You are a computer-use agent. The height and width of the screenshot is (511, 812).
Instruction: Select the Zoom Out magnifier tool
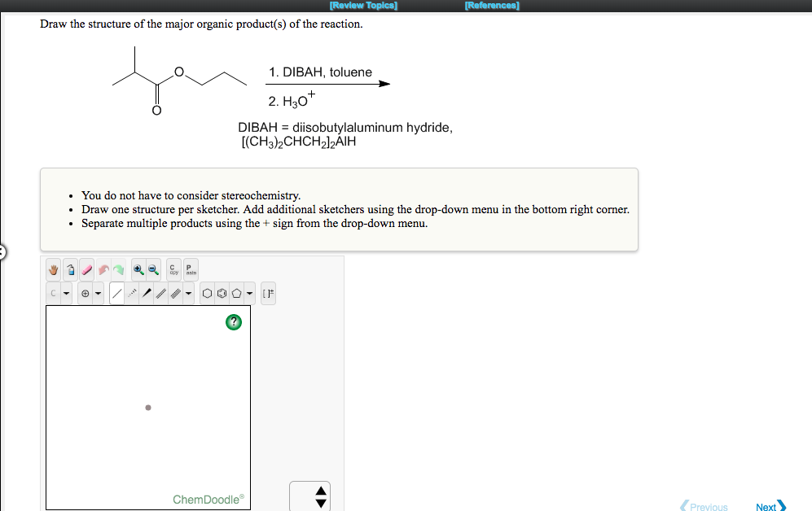[x=154, y=269]
